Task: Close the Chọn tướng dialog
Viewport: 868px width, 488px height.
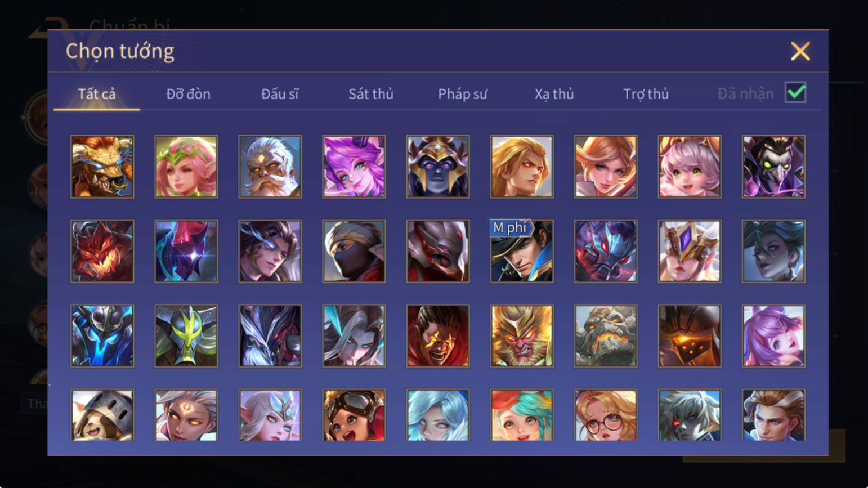Action: [800, 51]
